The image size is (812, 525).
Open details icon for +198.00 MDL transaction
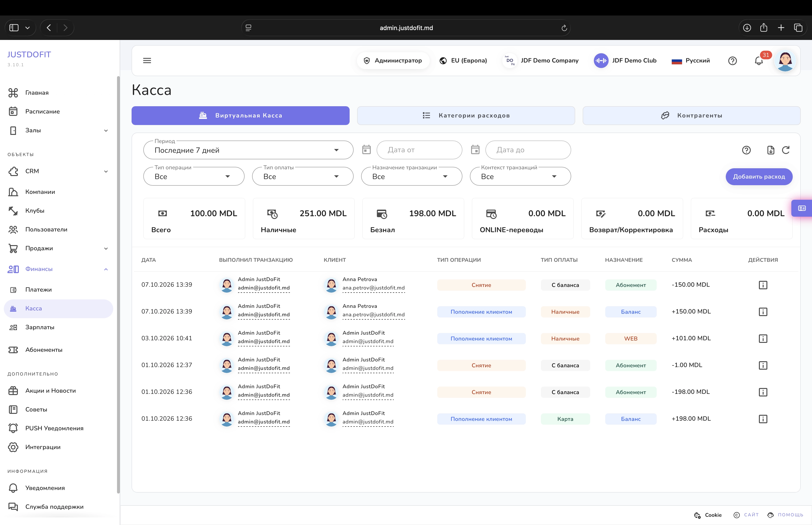click(x=763, y=419)
